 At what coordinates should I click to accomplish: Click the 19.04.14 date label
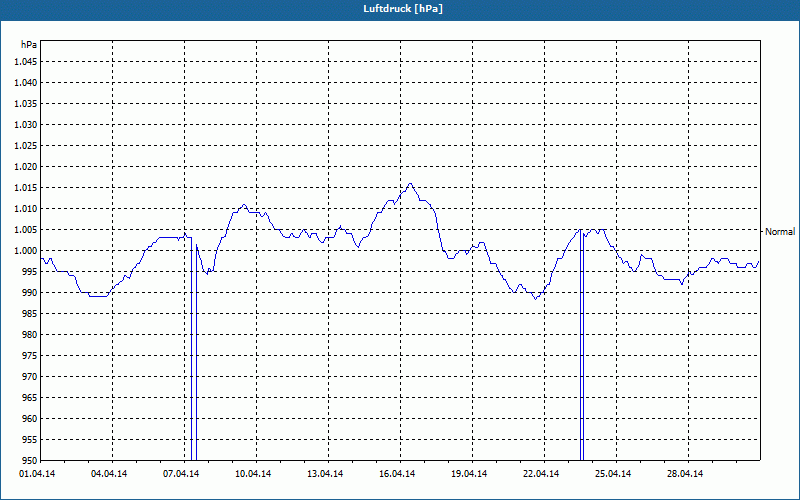coord(469,474)
